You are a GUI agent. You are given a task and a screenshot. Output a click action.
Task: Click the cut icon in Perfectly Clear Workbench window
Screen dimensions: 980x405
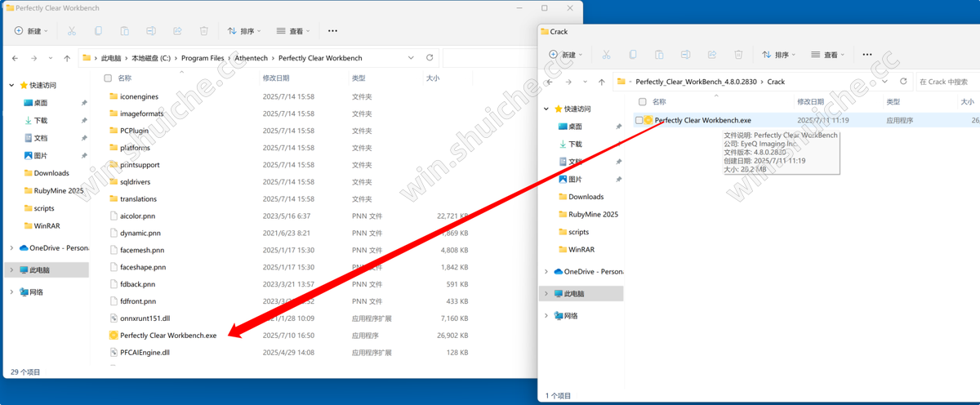click(x=72, y=31)
